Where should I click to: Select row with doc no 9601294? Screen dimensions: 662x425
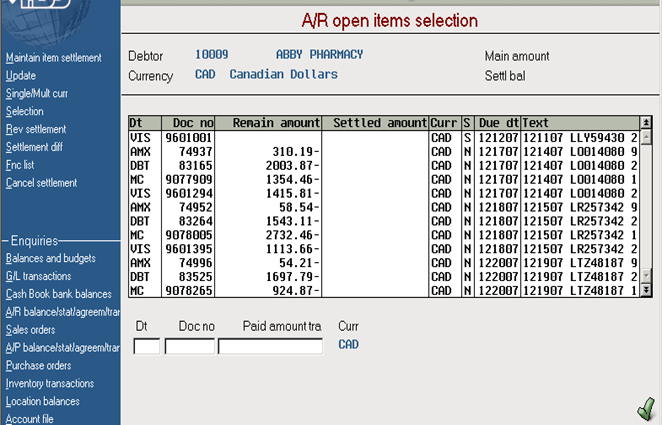[384, 193]
